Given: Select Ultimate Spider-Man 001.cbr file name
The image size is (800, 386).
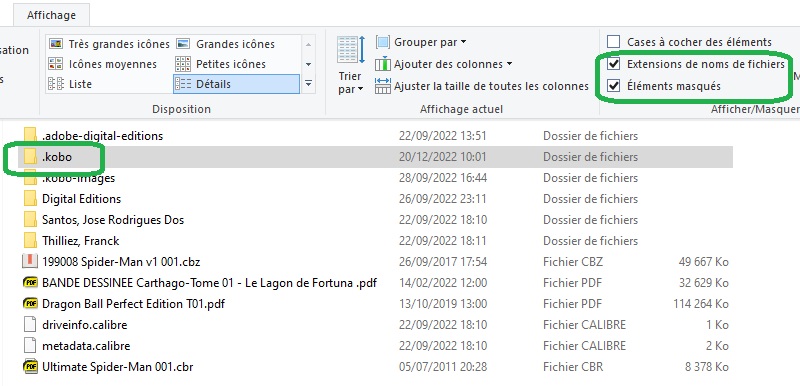Looking at the screenshot, I should point(117,366).
